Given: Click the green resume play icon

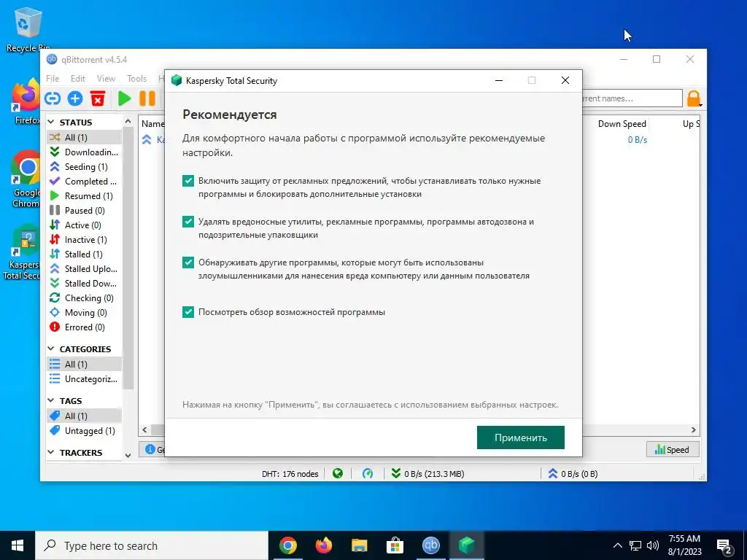Looking at the screenshot, I should (x=124, y=98).
